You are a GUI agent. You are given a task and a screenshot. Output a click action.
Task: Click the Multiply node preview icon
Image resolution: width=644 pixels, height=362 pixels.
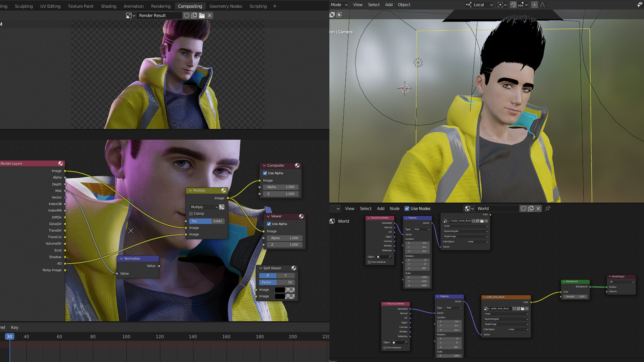point(223,190)
